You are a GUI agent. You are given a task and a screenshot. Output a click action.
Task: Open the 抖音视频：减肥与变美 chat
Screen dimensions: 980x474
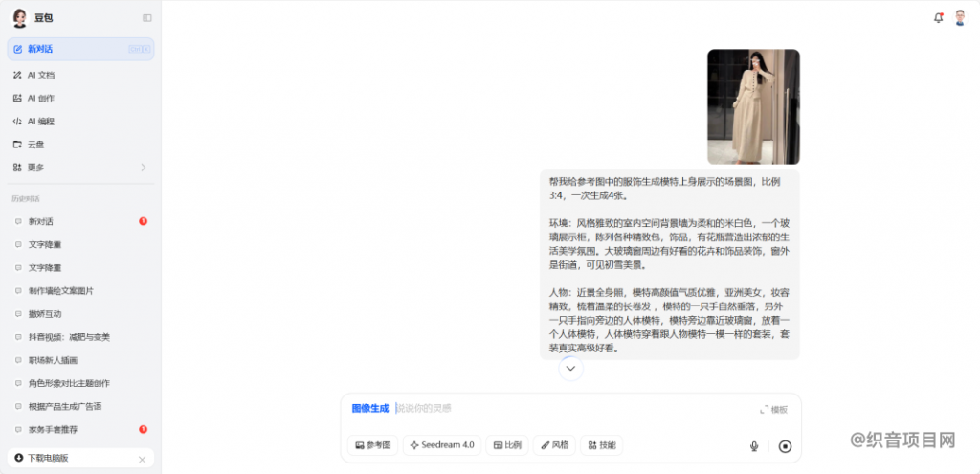[x=80, y=337]
